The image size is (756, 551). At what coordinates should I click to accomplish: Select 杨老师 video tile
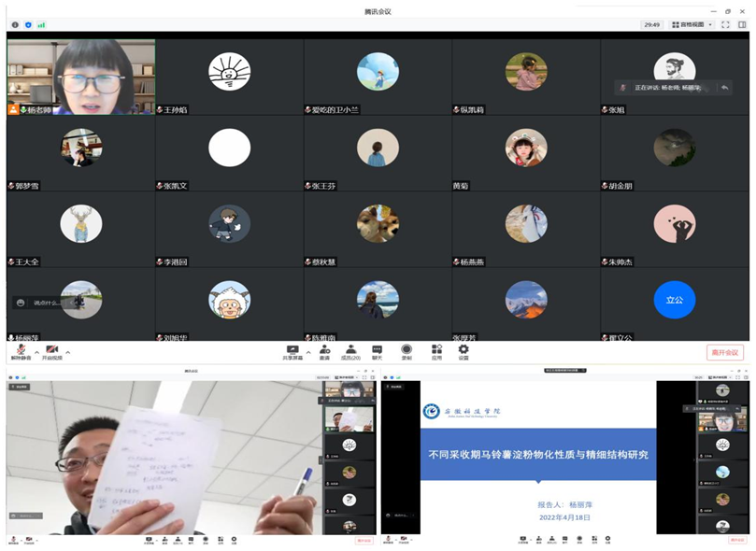coord(80,77)
